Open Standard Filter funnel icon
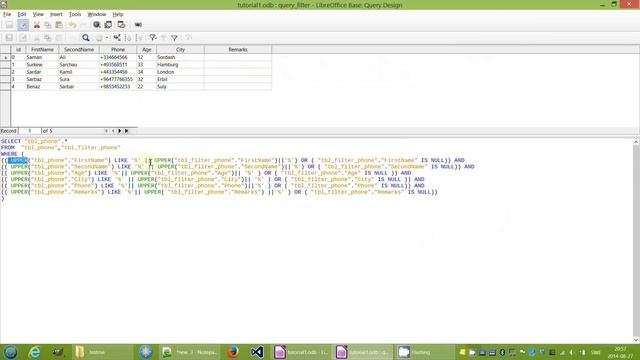The width and height of the screenshot is (640, 360). [174, 38]
